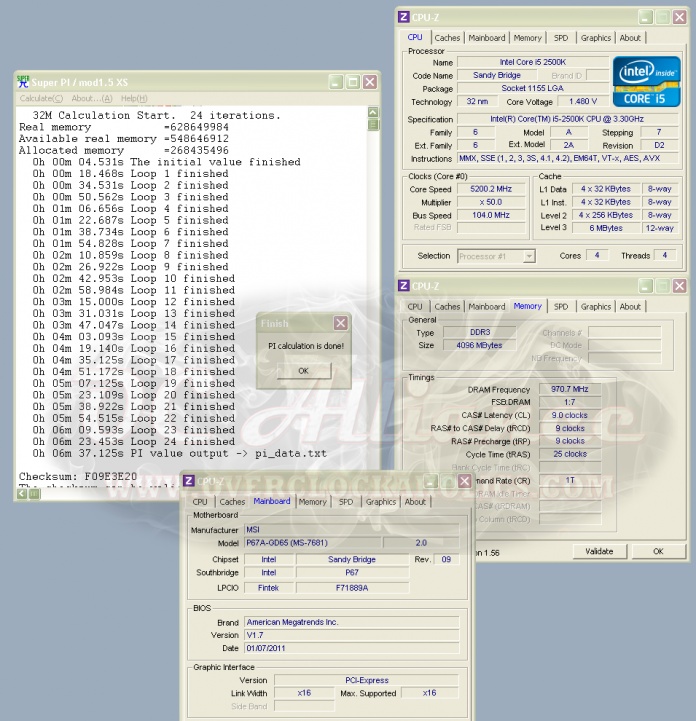Open the Graphics tab in the CPU-Z Mainboard window
This screenshot has height=721, width=696.
point(380,502)
